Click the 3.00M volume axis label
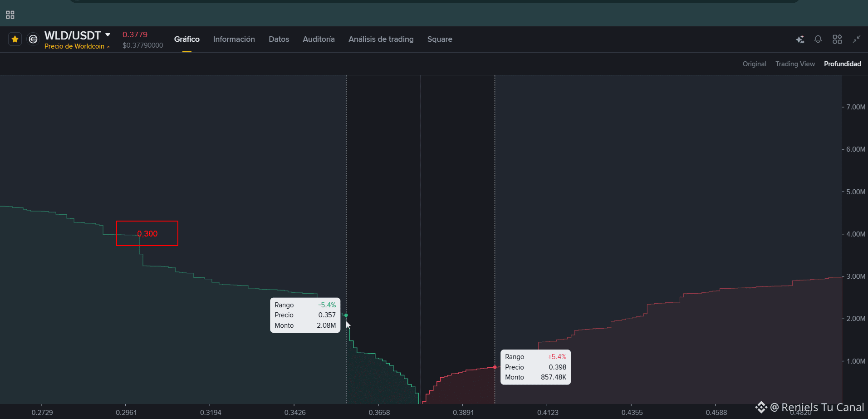 click(x=856, y=276)
